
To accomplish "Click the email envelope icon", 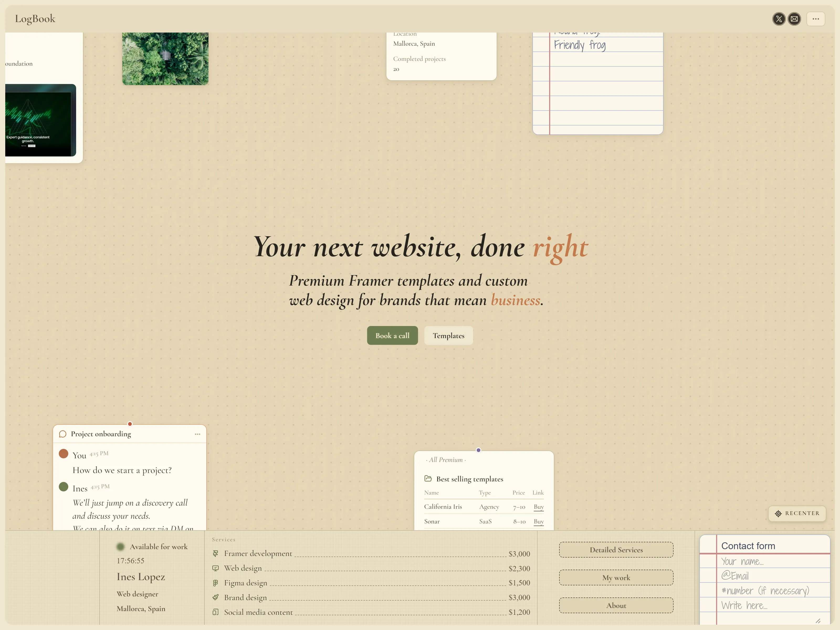I will pyautogui.click(x=794, y=19).
